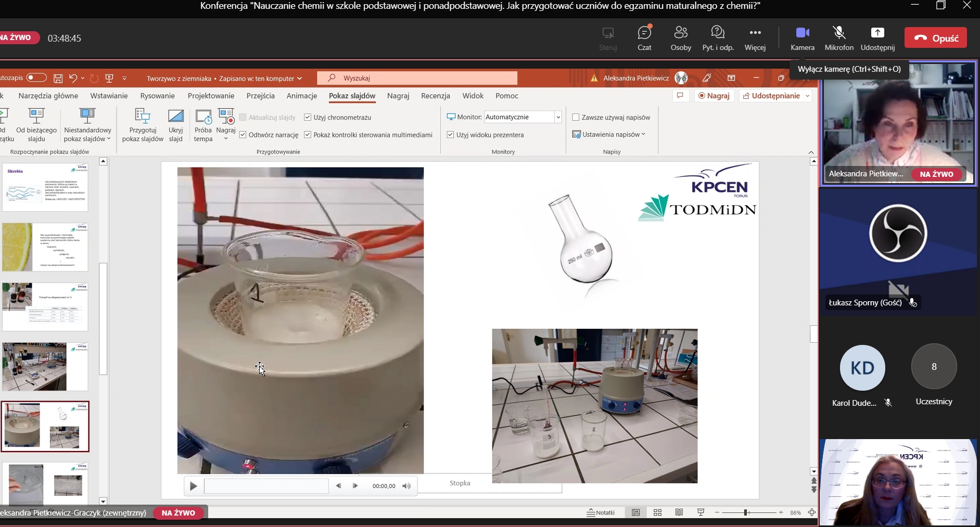The image size is (980, 527).
Task: Open the Monitor Automatycznie combo box
Action: [523, 117]
